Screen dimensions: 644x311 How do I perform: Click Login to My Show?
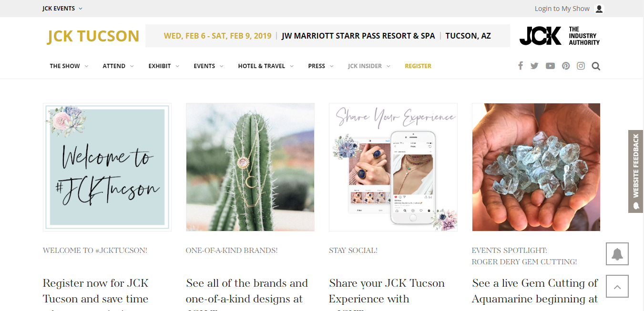[x=562, y=9]
